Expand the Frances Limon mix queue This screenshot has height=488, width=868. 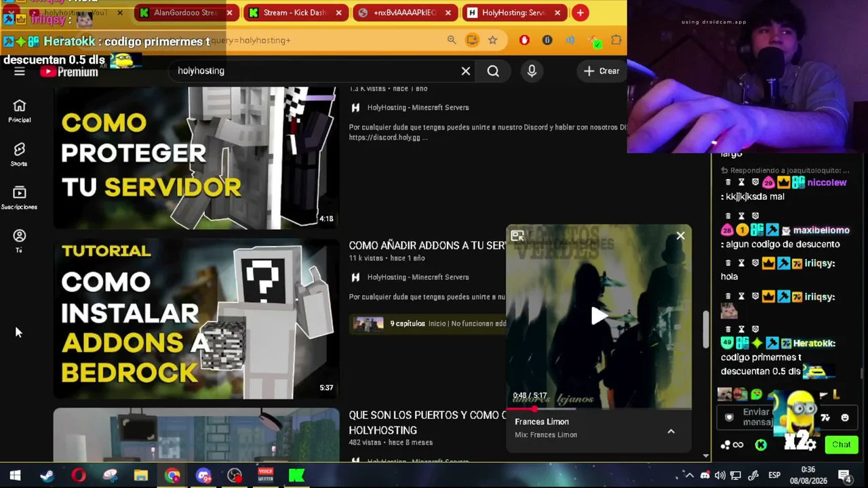pyautogui.click(x=671, y=431)
